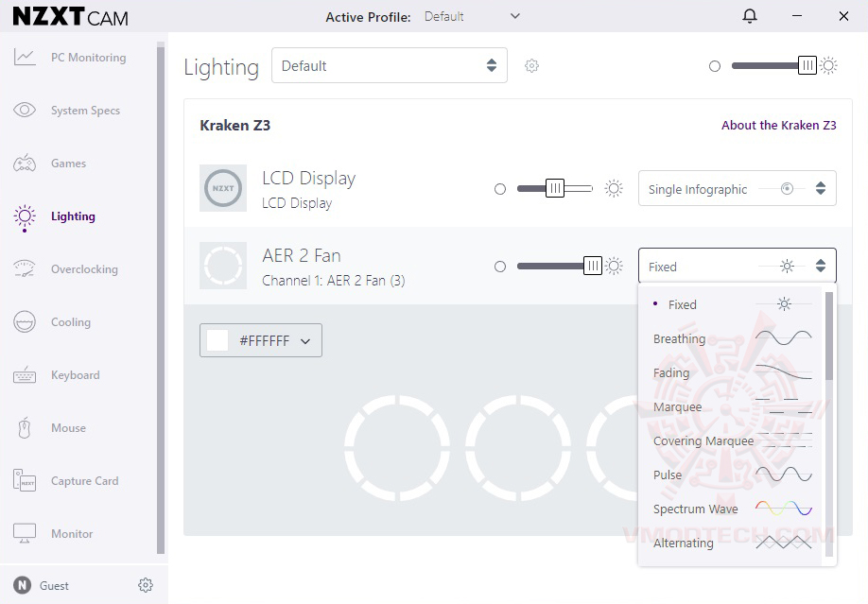The height and width of the screenshot is (604, 868).
Task: Set AER 2 Fan brightness to maximum sun
Action: pyautogui.click(x=614, y=267)
